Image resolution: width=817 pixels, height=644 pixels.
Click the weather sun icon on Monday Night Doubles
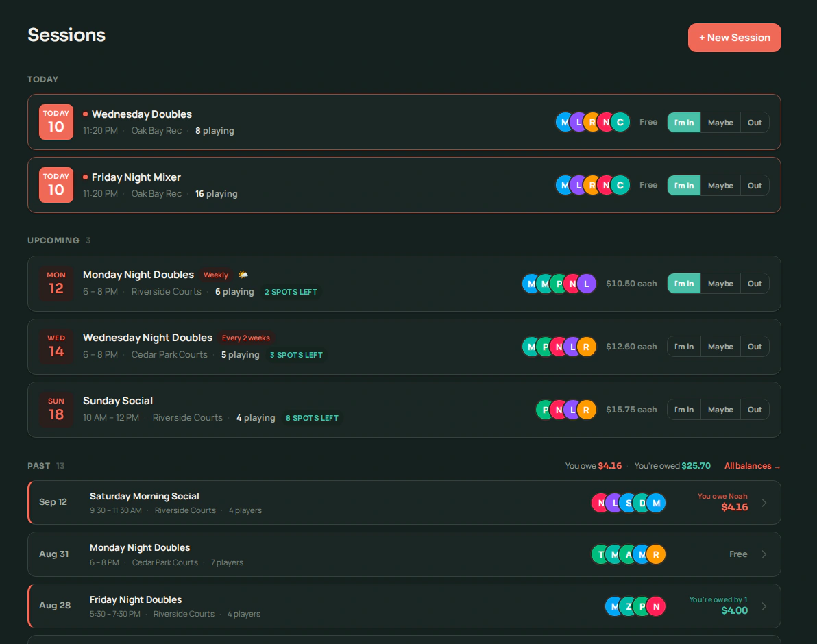243,274
